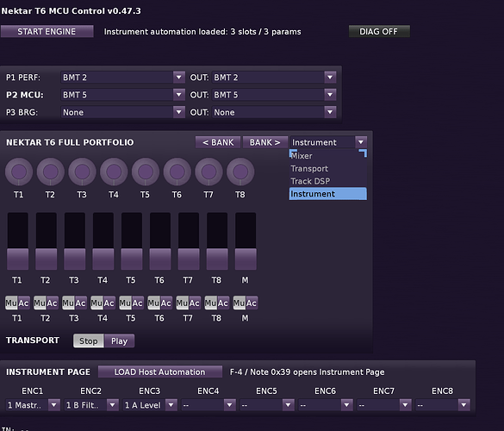Click the Play transport button

click(x=119, y=341)
